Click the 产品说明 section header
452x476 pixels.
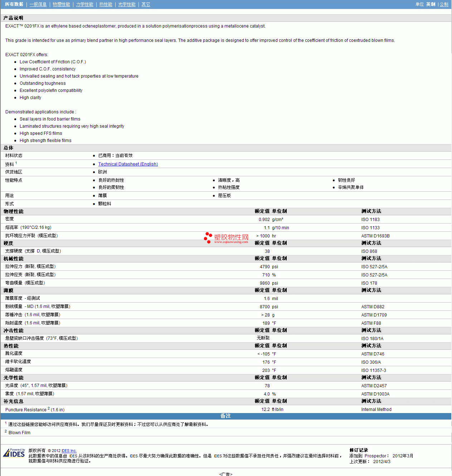14,18
